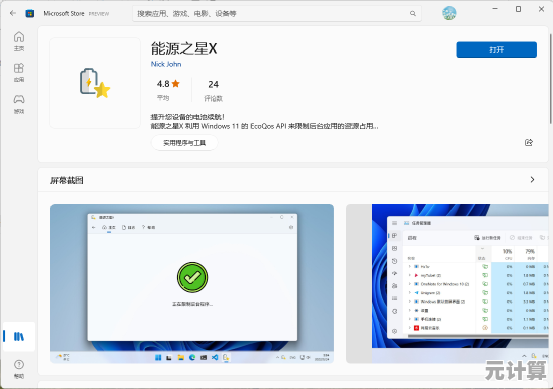553x389 pixels.
Task: Click the share icon on app card
Action: [x=529, y=142]
